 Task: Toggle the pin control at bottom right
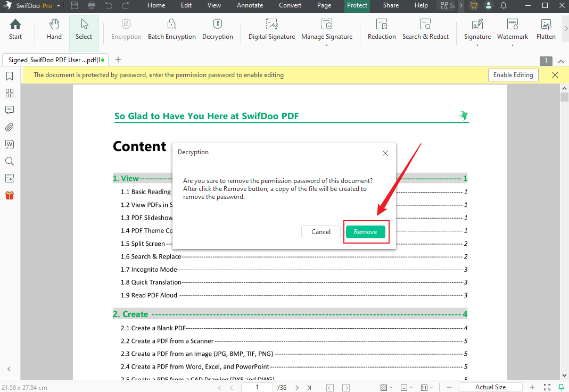[562, 387]
